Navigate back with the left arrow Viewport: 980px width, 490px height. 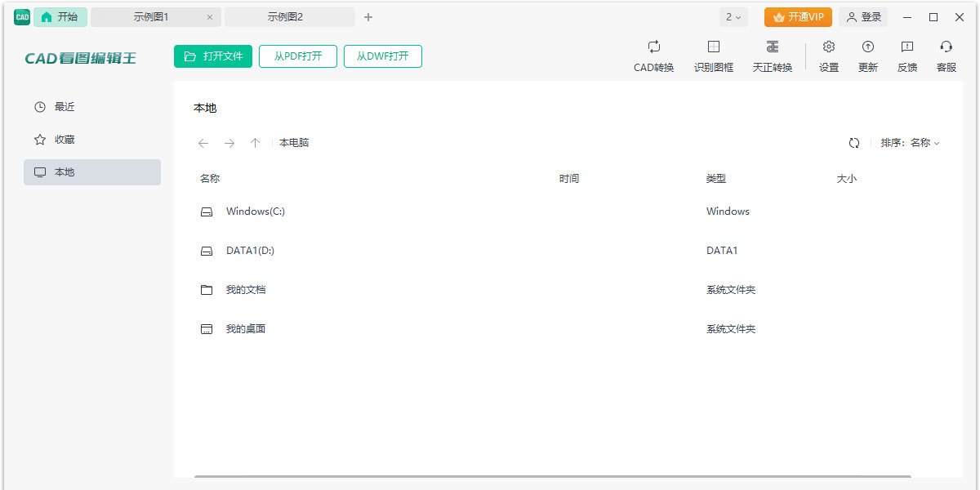pyautogui.click(x=203, y=143)
